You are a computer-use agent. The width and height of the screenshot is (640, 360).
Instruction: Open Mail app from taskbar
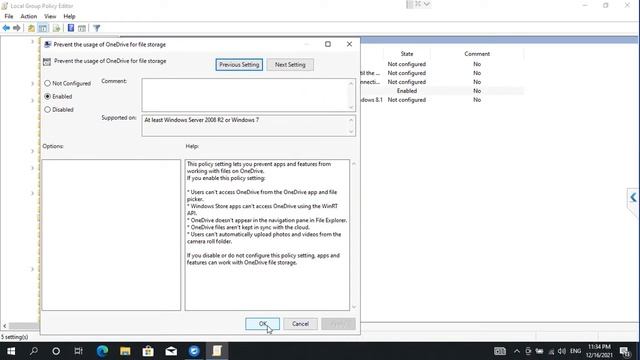pyautogui.click(x=171, y=351)
